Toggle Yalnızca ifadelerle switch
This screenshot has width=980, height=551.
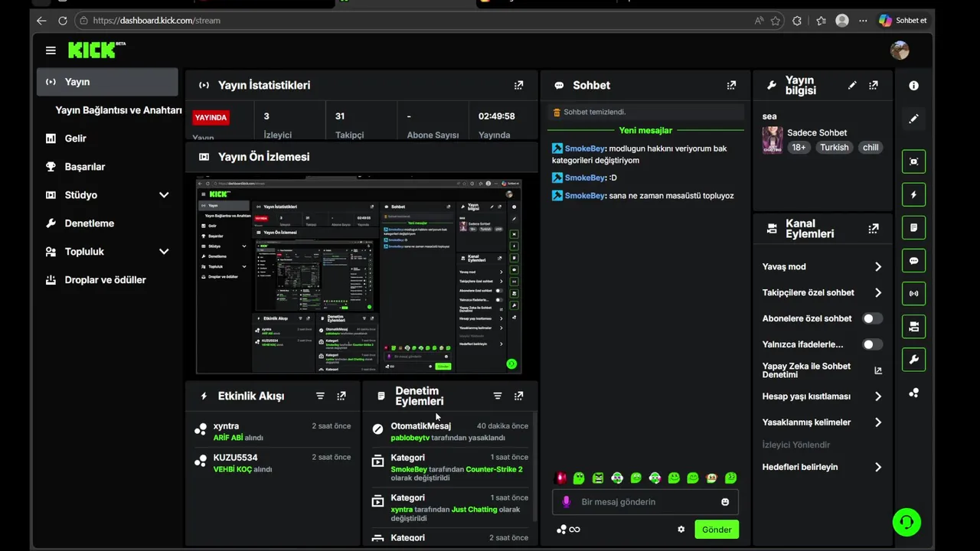pyautogui.click(x=872, y=344)
